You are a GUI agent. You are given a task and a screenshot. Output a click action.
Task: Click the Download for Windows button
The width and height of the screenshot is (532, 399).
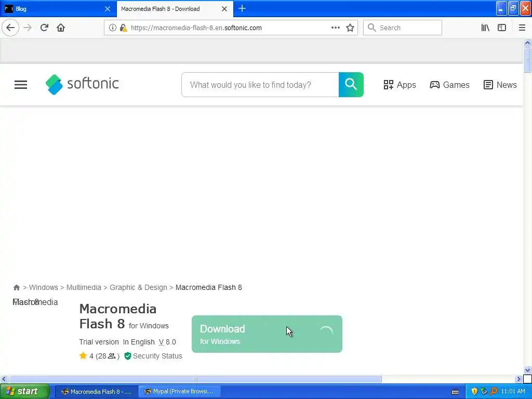point(267,334)
